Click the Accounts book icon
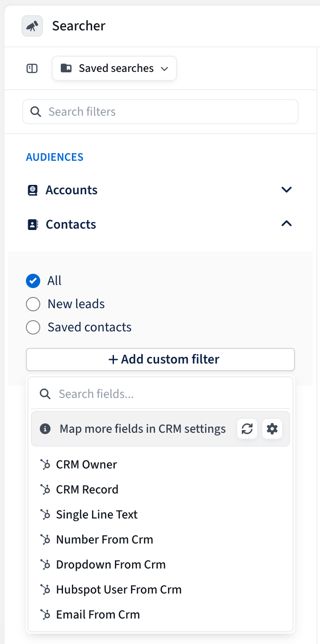Screen dimensions: 320x644 click(33, 190)
